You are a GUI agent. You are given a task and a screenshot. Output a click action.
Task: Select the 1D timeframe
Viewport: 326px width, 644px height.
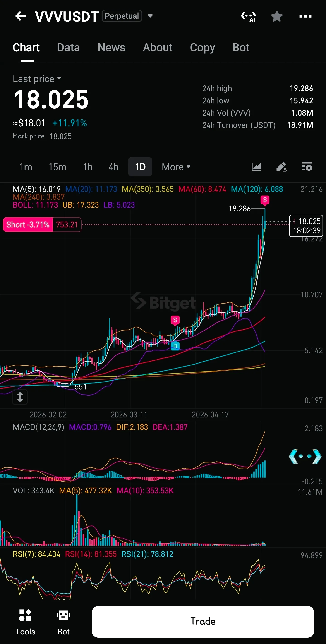point(140,167)
